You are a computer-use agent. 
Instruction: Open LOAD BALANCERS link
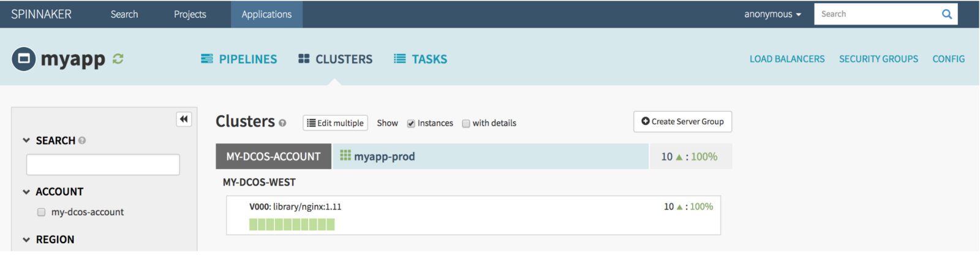coord(787,59)
